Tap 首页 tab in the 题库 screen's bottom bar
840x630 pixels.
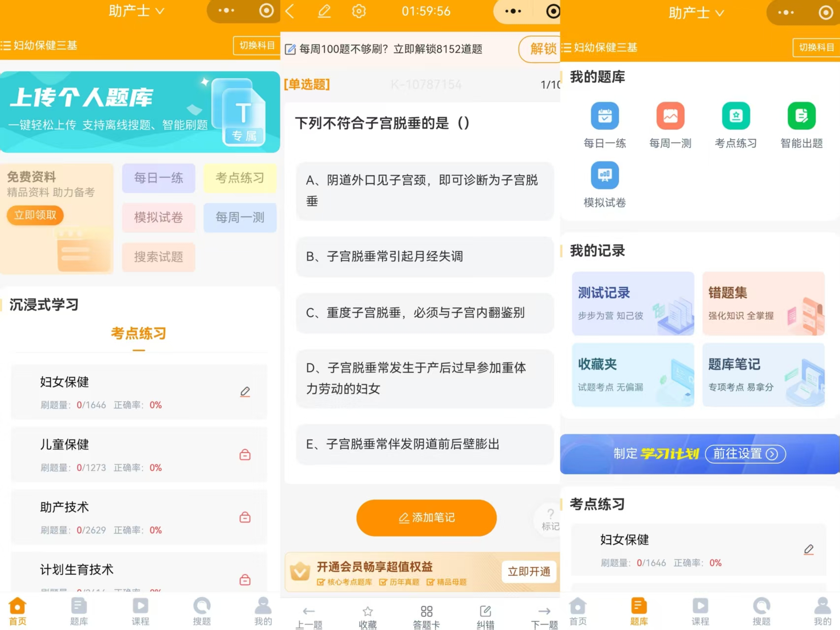coord(578,611)
